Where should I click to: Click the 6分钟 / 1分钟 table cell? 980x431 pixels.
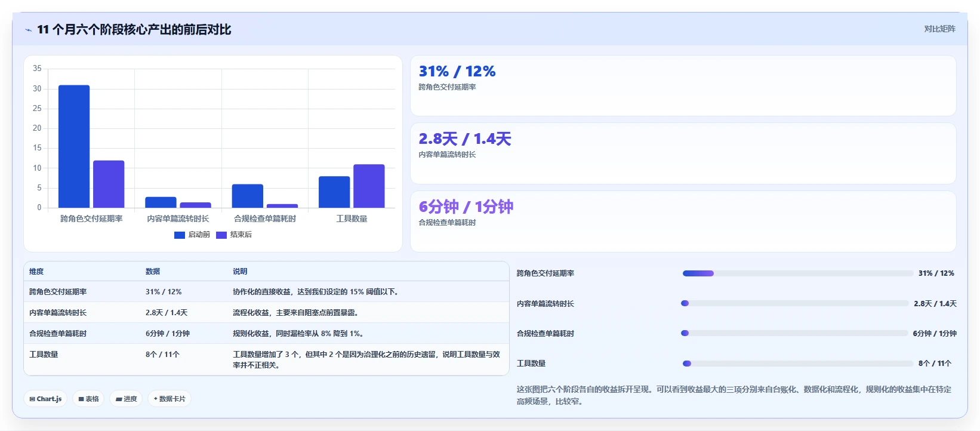pos(168,334)
